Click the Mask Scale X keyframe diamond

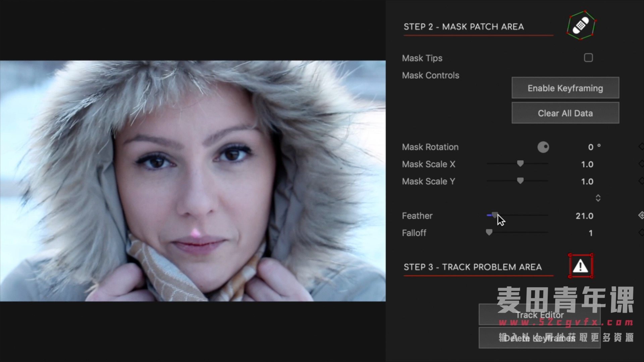point(641,164)
